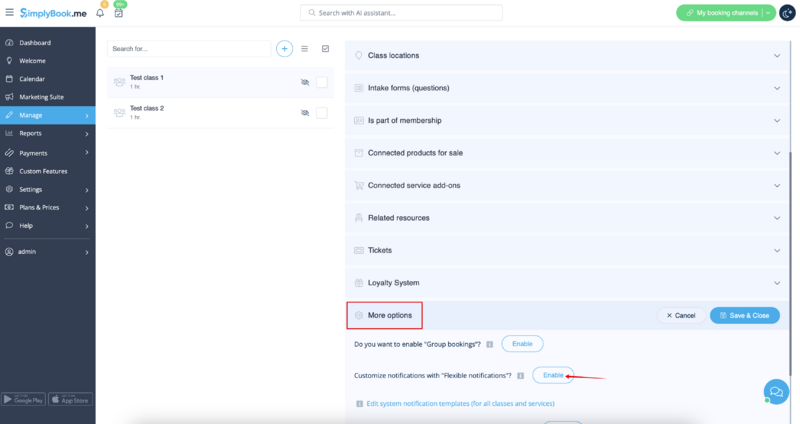
Task: Click the Intake forms list icon
Action: (359, 88)
